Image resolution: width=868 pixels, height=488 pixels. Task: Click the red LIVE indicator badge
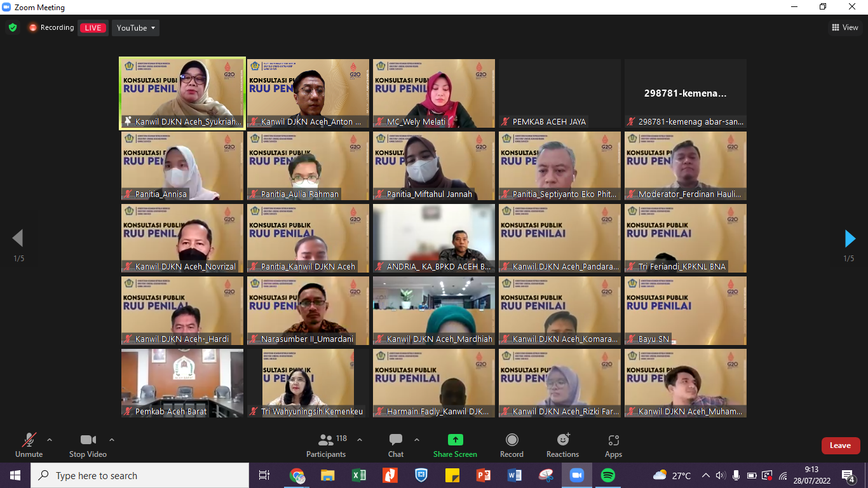(93, 28)
